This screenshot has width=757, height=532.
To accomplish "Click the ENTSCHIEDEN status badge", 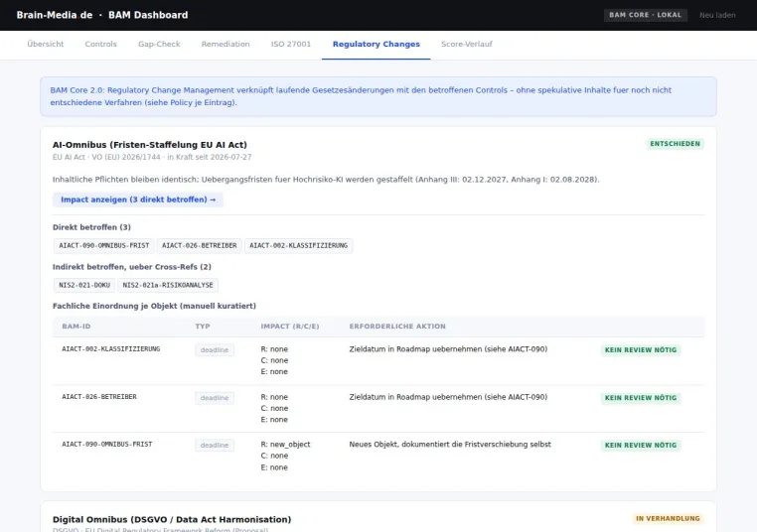I will click(x=675, y=144).
